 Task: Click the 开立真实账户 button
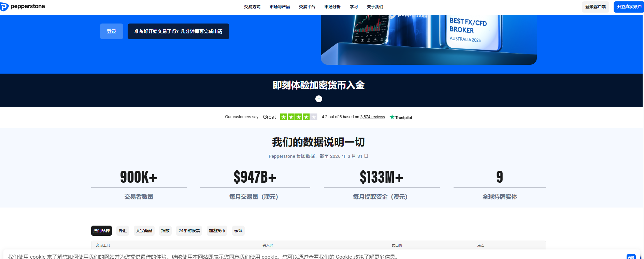(x=629, y=7)
